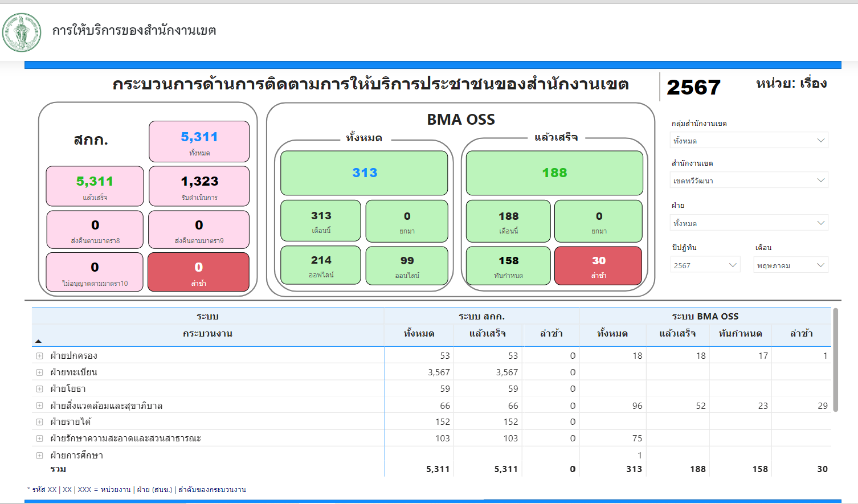The width and height of the screenshot is (858, 504).
Task: Expand the ฝ่ายโยธา row
Action: tap(40, 389)
